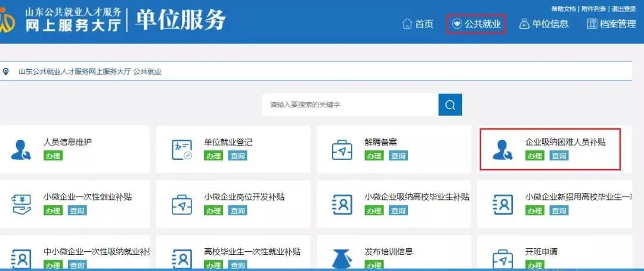This screenshot has height=271, width=644.
Task: Click 办理 under 单位就业登记
Action: (213, 156)
